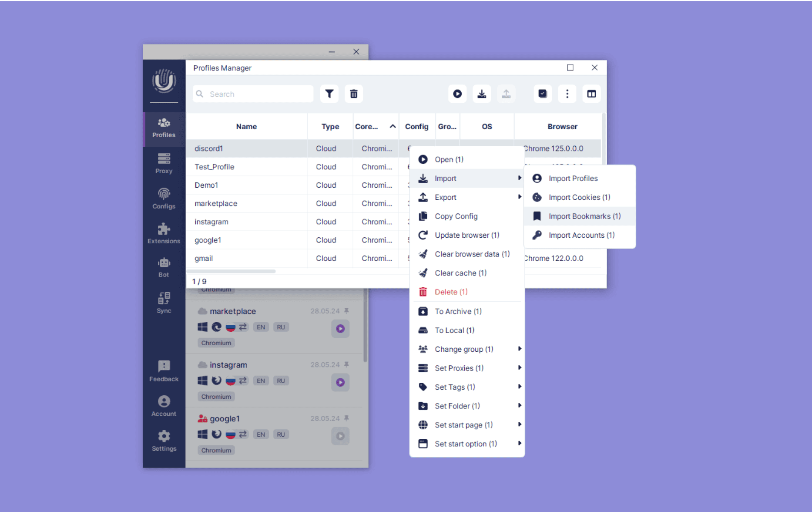Select Import Accounts (1) in submenu

click(580, 235)
